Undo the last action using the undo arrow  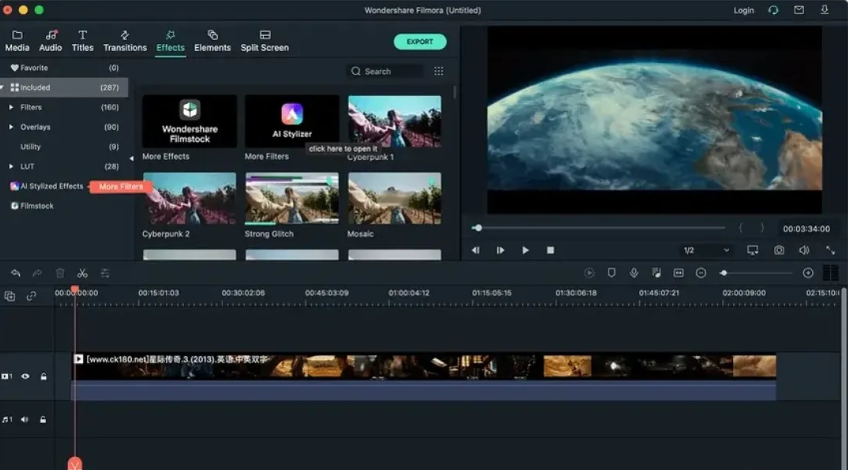pyautogui.click(x=16, y=273)
